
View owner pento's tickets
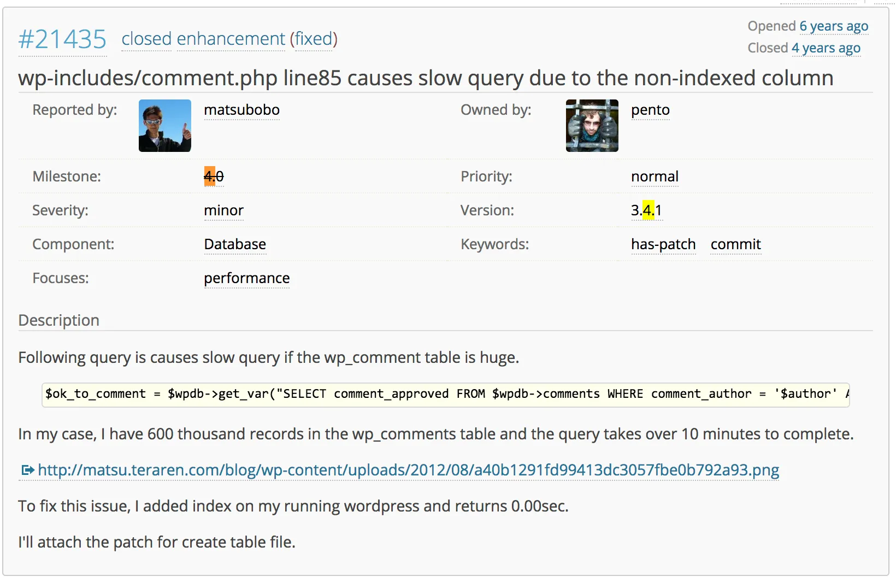click(650, 110)
